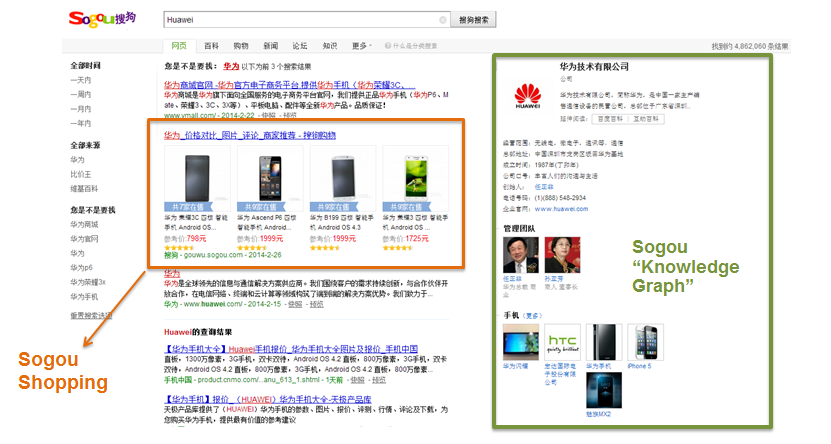Click the first management team member photo
The image size is (831, 444).
(521, 255)
